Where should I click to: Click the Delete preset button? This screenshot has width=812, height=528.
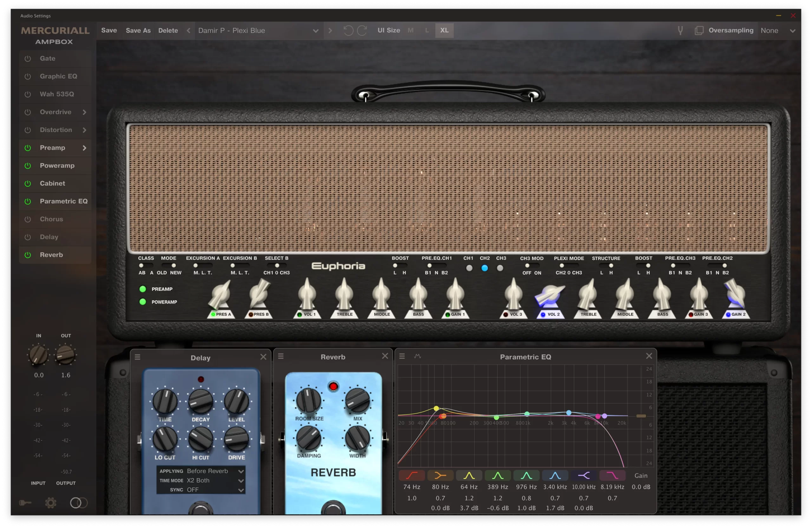pos(168,30)
